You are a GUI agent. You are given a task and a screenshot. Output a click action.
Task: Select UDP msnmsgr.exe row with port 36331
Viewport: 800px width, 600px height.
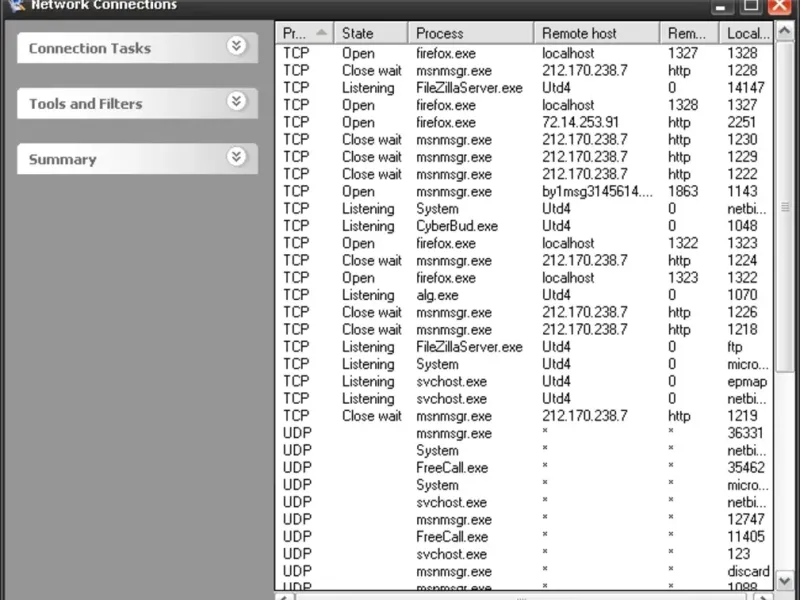tap(524, 433)
